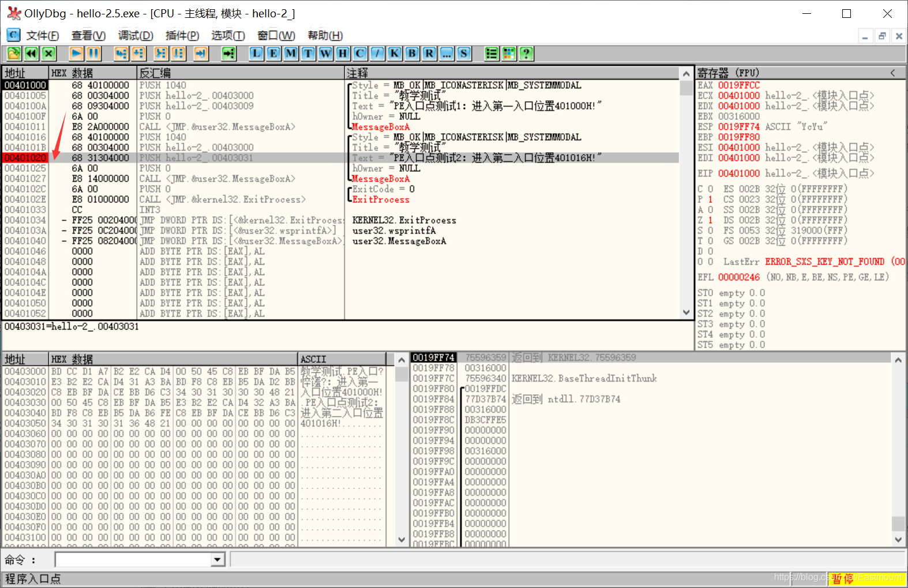Open the 帮助(H) menu

click(325, 36)
